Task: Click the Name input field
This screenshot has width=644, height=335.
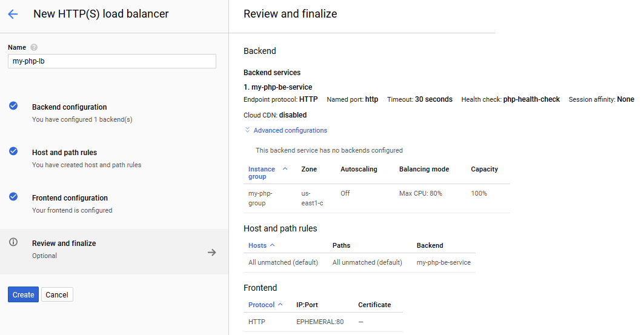Action: 111,61
